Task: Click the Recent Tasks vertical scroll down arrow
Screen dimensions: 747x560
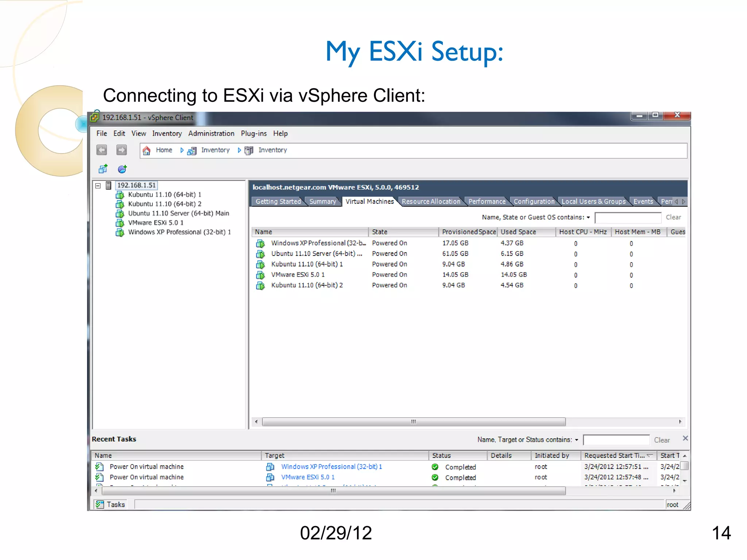Action: (685, 481)
